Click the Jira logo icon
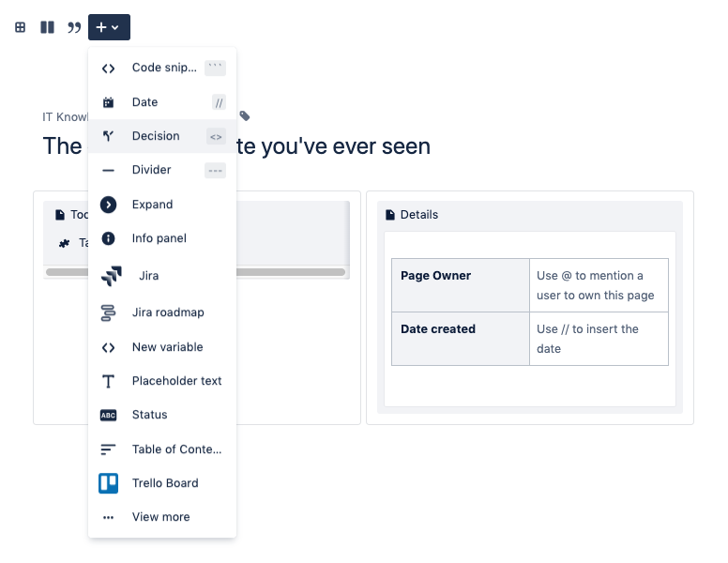The height and width of the screenshot is (563, 728). click(x=111, y=276)
